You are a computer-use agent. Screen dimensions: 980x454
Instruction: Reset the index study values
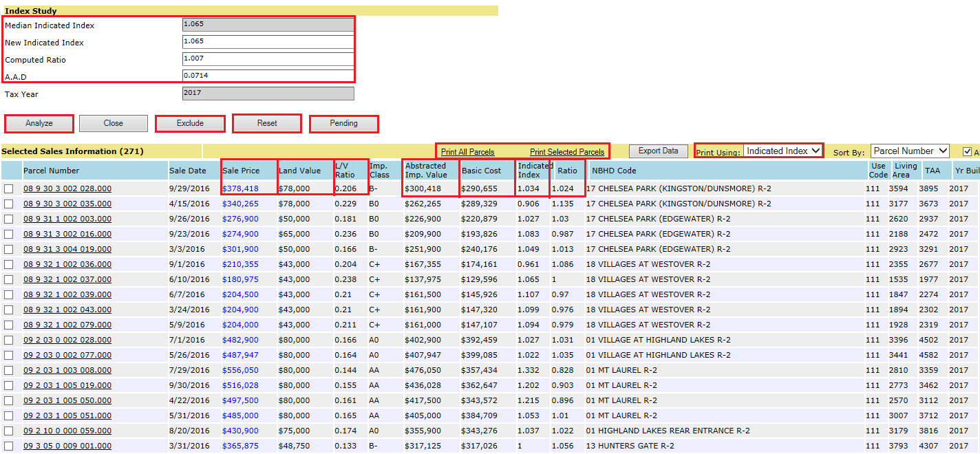267,123
